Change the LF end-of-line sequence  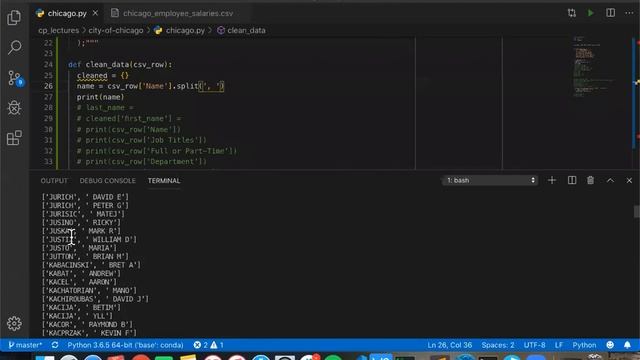(559, 345)
